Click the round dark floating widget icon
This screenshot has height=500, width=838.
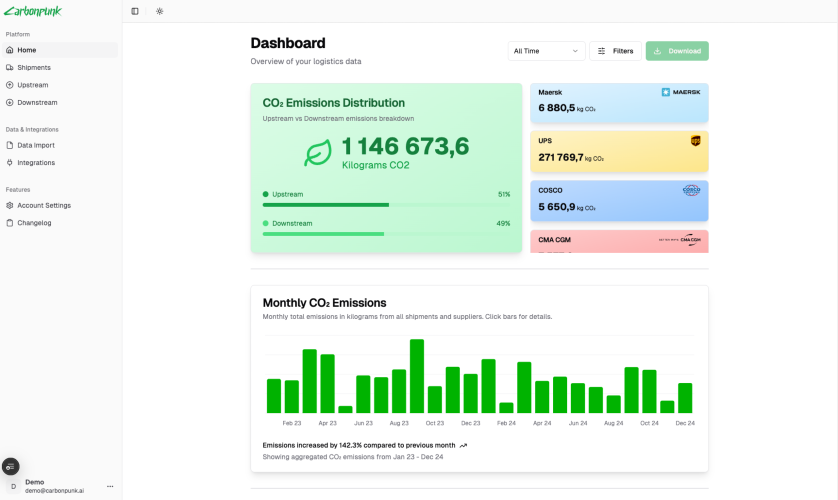click(11, 466)
